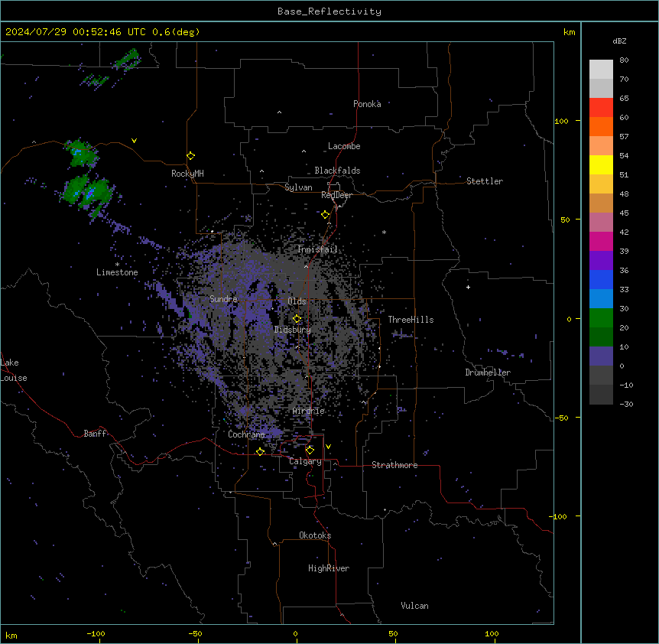The height and width of the screenshot is (644, 659).
Task: Click the Base_Reflectivity title
Action: point(329,11)
